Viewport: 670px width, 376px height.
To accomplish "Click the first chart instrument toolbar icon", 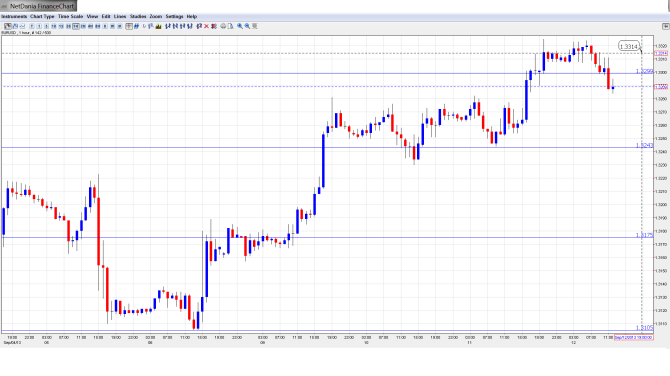I will (x=8, y=26).
